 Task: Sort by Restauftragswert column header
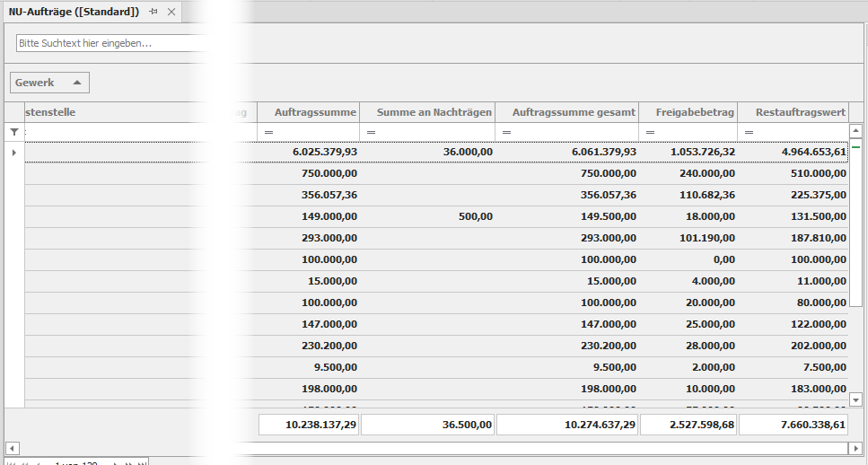click(793, 112)
